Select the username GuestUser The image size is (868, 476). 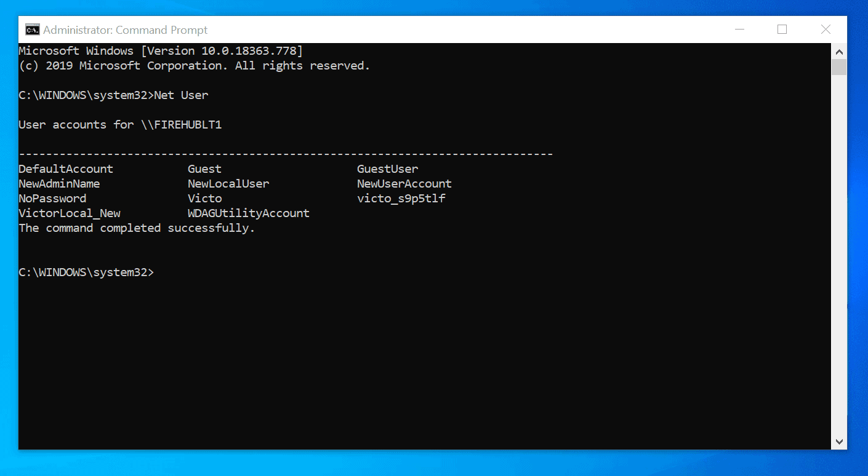pos(387,169)
